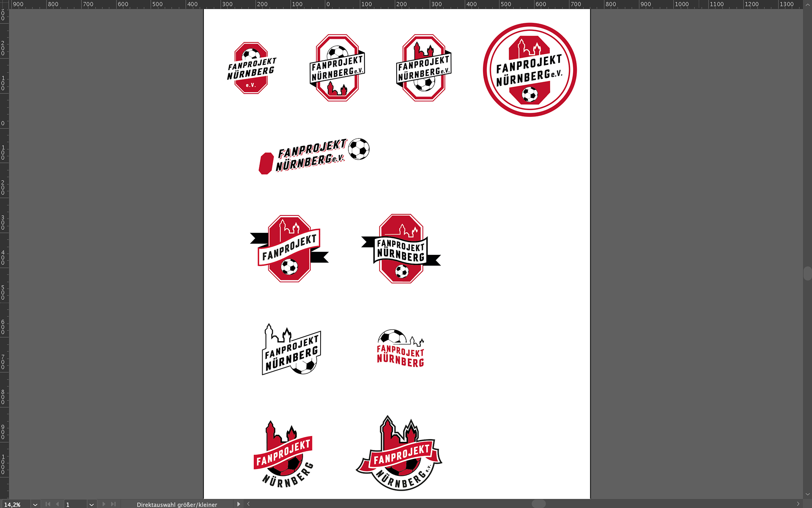The height and width of the screenshot is (508, 812).
Task: Jump to last artboard icon
Action: coord(113,504)
